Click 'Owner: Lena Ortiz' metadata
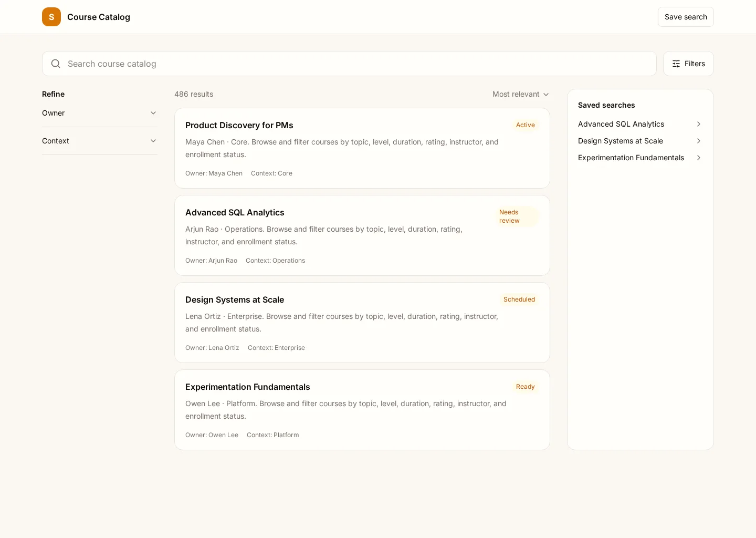Image resolution: width=756 pixels, height=538 pixels. click(212, 348)
